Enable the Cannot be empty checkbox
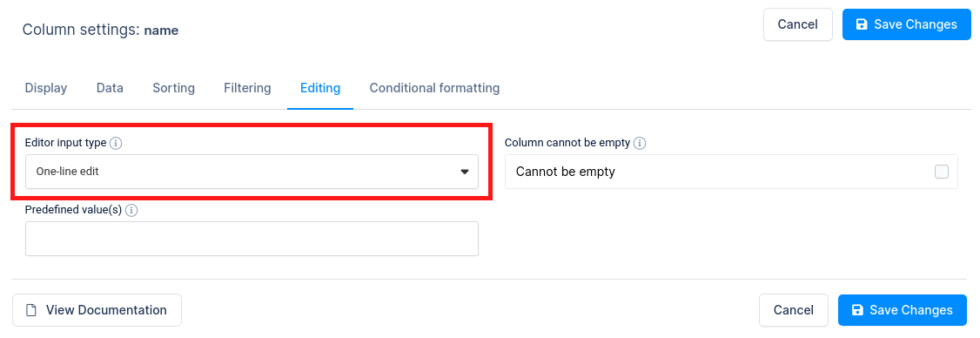The width and height of the screenshot is (980, 338). [x=941, y=172]
